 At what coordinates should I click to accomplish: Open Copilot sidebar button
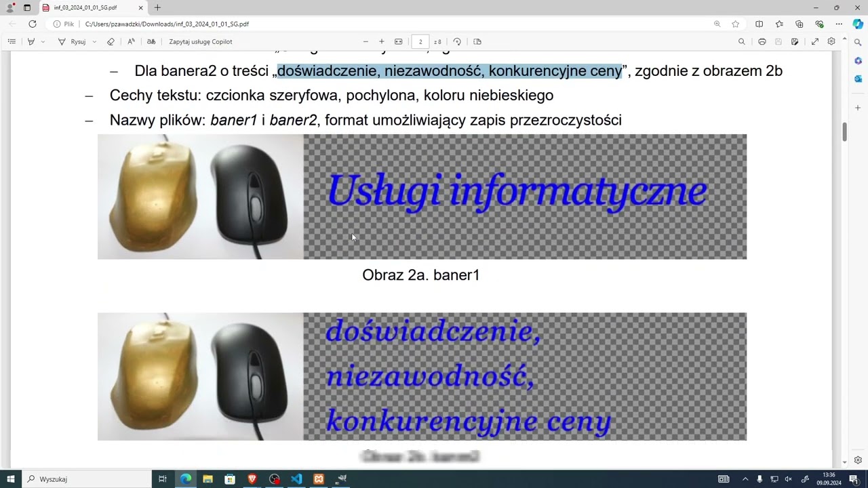858,24
